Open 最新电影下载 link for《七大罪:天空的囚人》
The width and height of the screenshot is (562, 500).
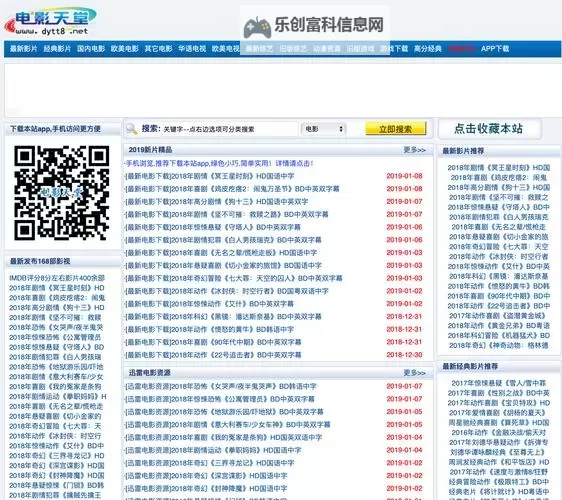pyautogui.click(x=234, y=278)
